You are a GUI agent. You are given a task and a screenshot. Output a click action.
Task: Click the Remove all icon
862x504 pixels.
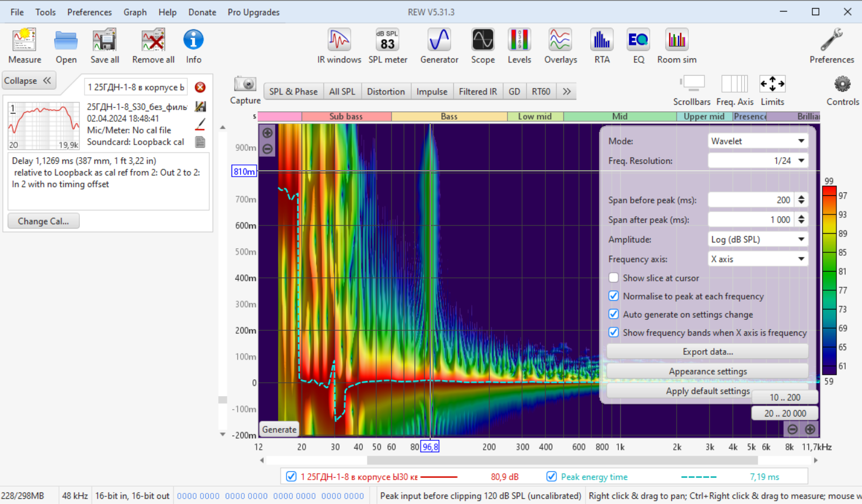pos(153,40)
